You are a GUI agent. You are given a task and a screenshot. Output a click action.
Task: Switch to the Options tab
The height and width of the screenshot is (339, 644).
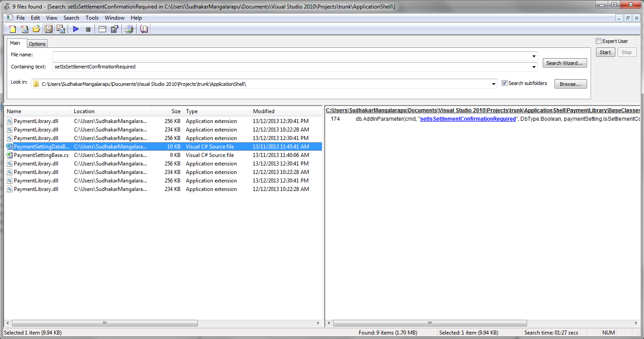coord(37,43)
